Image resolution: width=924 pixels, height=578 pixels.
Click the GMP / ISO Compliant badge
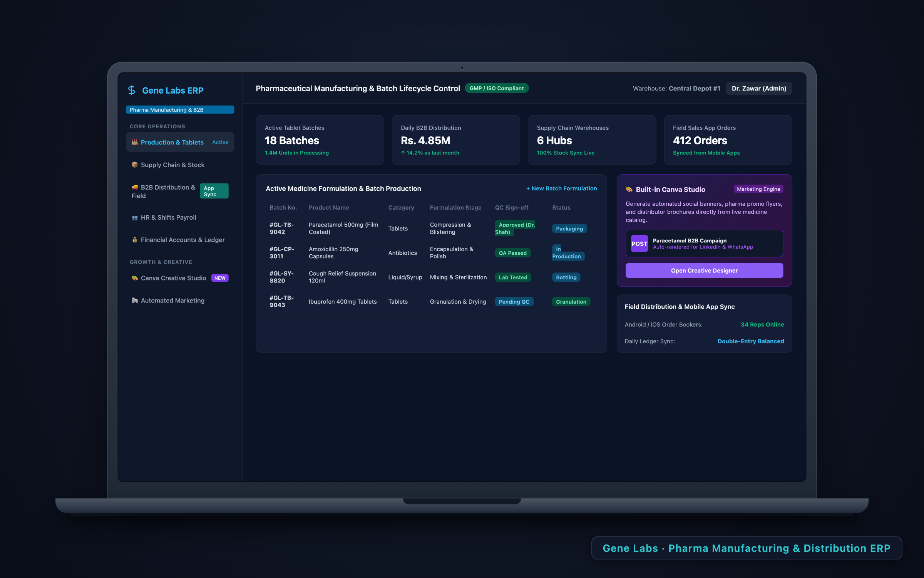(x=497, y=88)
